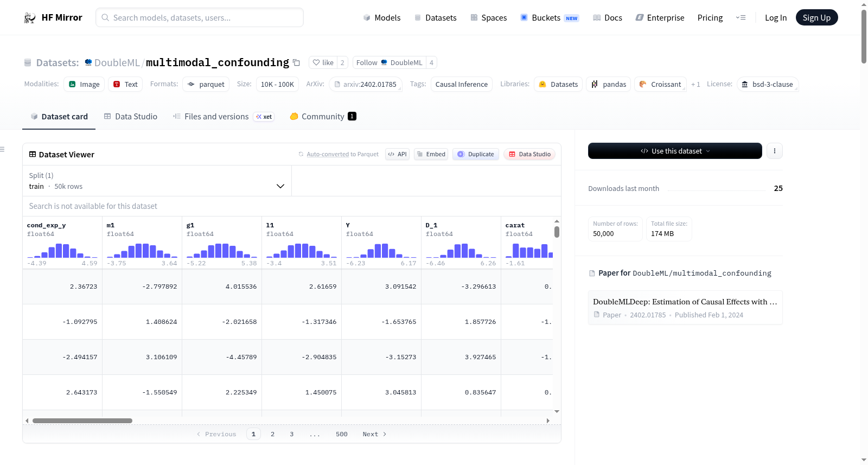Go to the Pricing page
The width and height of the screenshot is (868, 465).
pos(710,17)
